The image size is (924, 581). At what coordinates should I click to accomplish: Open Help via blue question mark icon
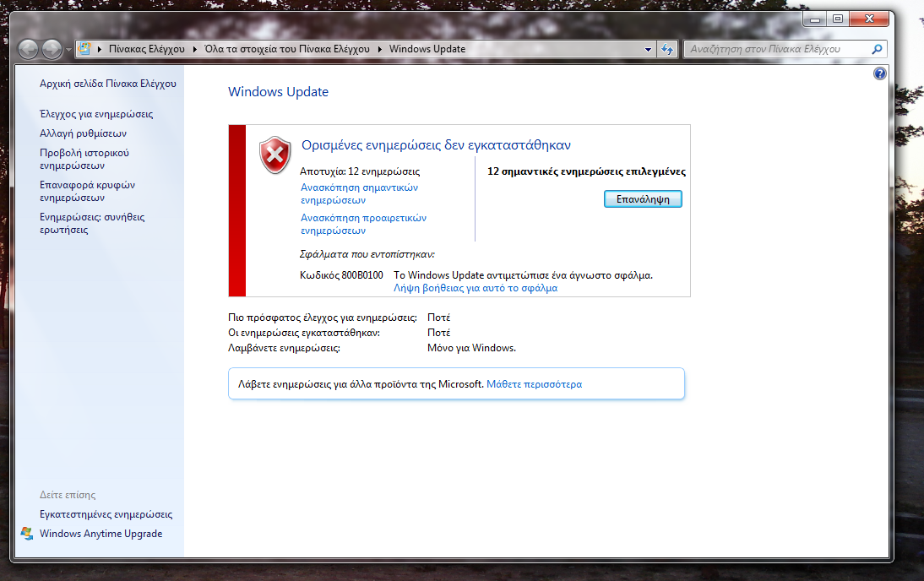click(x=880, y=73)
